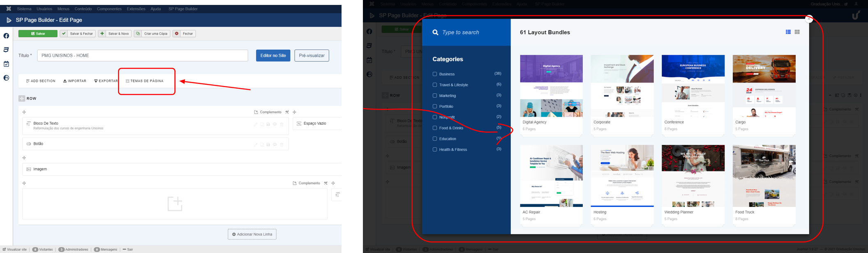Open the Componentes dropdown menu
This screenshot has width=868, height=253.
[x=109, y=9]
